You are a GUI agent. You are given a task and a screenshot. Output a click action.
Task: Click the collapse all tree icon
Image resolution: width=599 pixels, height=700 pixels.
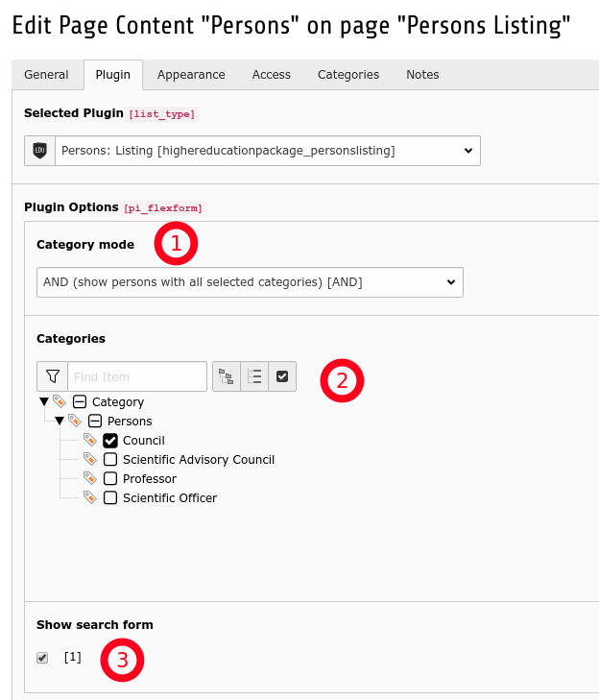254,376
